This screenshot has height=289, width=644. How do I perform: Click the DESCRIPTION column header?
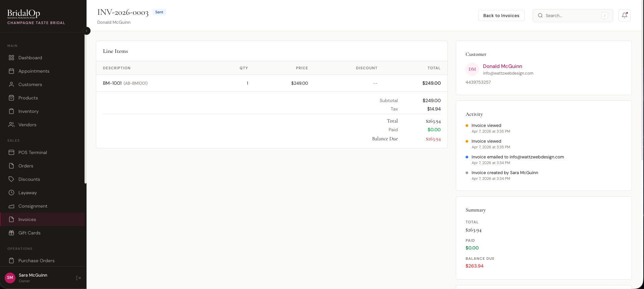(117, 68)
